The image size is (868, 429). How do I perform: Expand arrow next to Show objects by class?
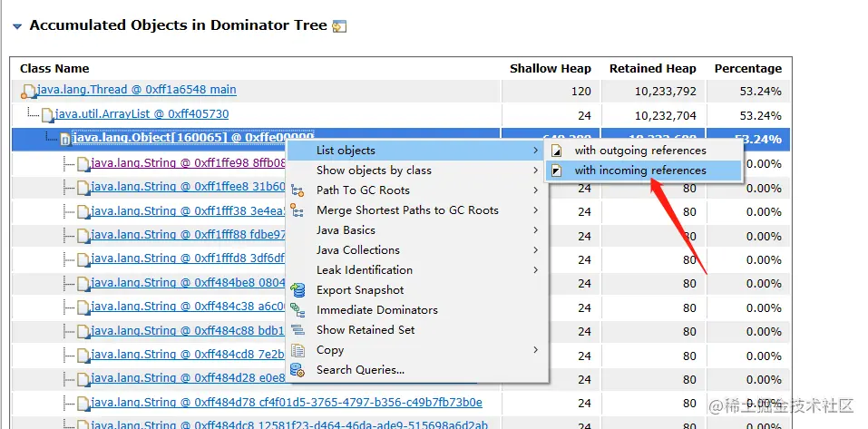535,171
